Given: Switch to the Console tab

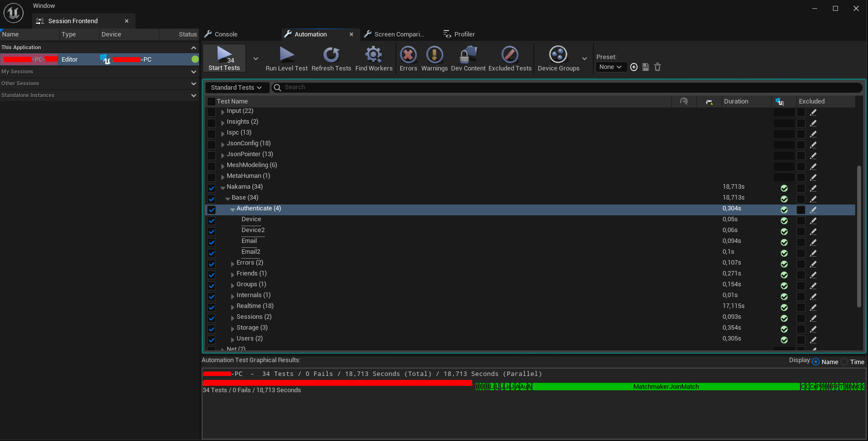Looking at the screenshot, I should [226, 34].
